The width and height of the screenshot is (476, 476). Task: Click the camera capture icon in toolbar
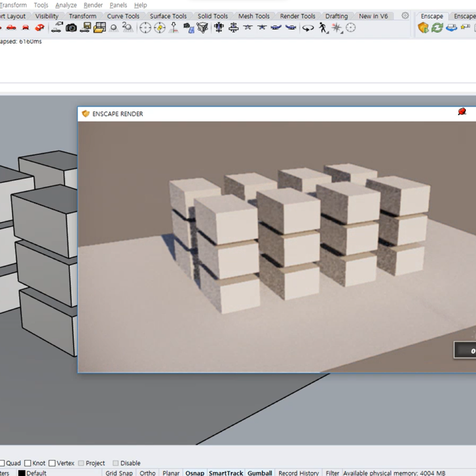click(x=71, y=27)
